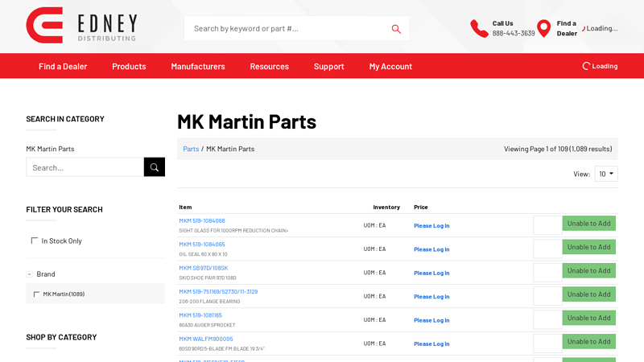This screenshot has height=362, width=644.
Task: Open item MKM 519-1084065
Action: tap(202, 245)
